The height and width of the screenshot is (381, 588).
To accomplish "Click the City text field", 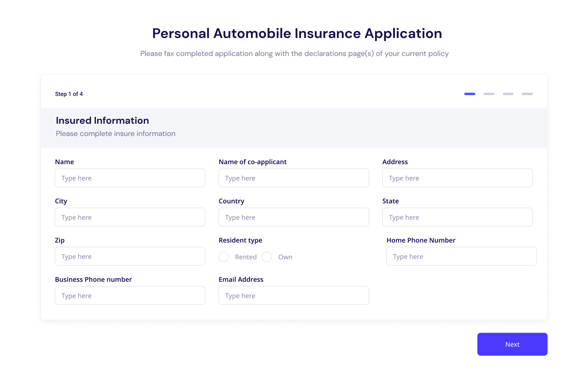I will coord(130,217).
